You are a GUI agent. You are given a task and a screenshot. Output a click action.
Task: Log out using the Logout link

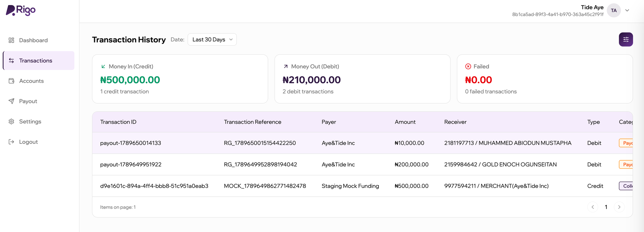(38, 142)
